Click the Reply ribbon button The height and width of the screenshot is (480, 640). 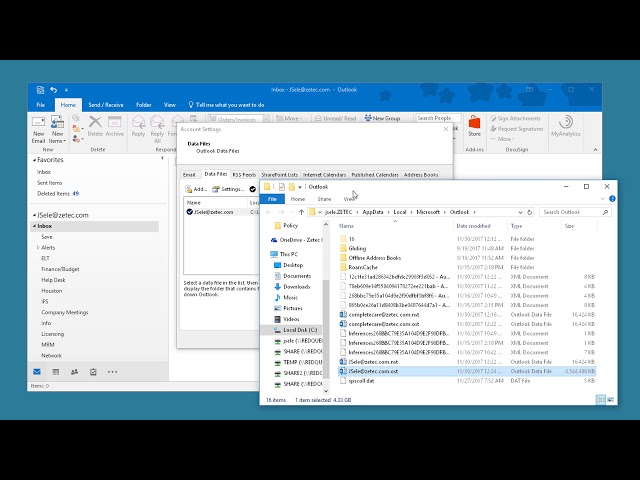coord(138,126)
